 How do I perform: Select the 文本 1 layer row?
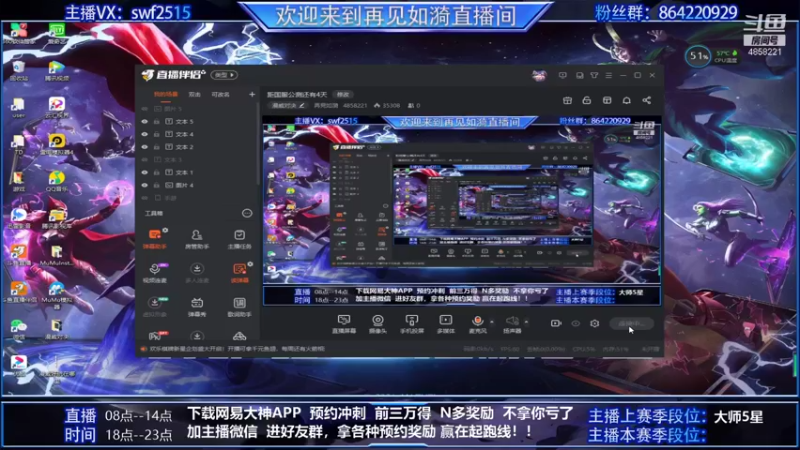197,172
